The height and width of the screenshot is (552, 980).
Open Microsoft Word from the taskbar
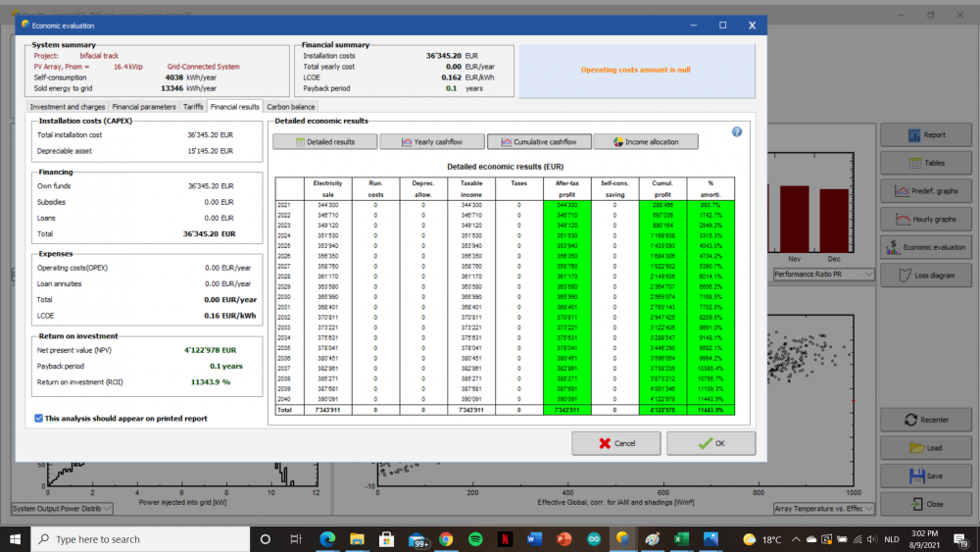click(x=534, y=539)
